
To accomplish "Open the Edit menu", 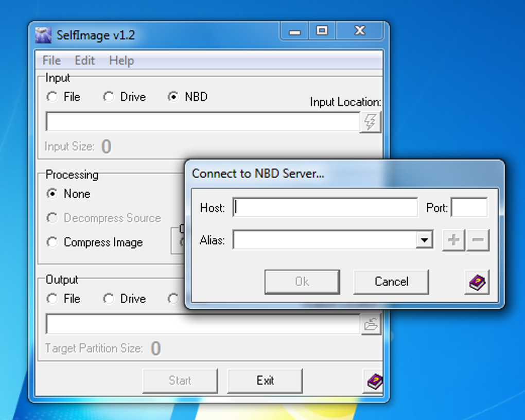I will tap(85, 61).
